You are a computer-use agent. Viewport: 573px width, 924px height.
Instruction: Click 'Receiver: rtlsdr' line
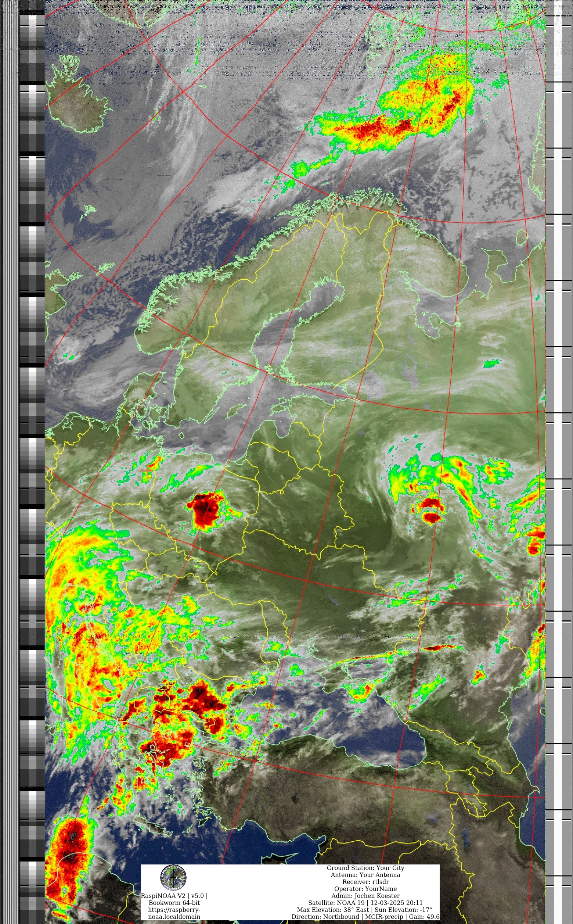tap(366, 882)
